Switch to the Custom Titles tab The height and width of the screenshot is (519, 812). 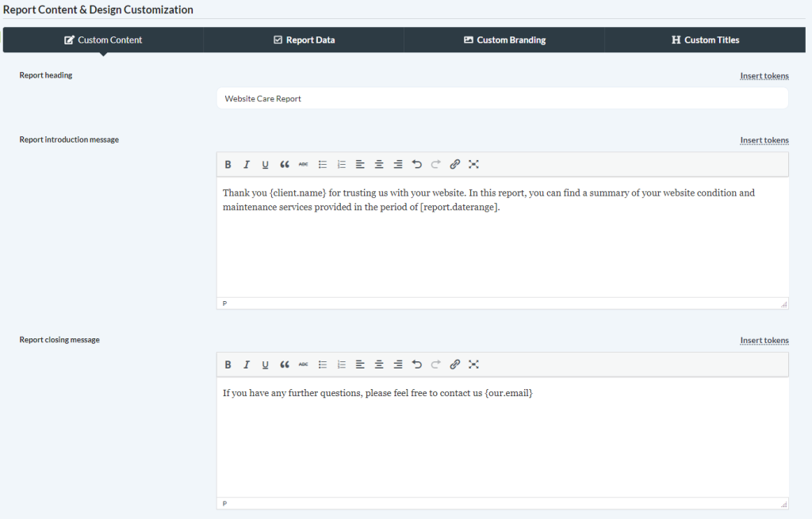click(x=705, y=40)
